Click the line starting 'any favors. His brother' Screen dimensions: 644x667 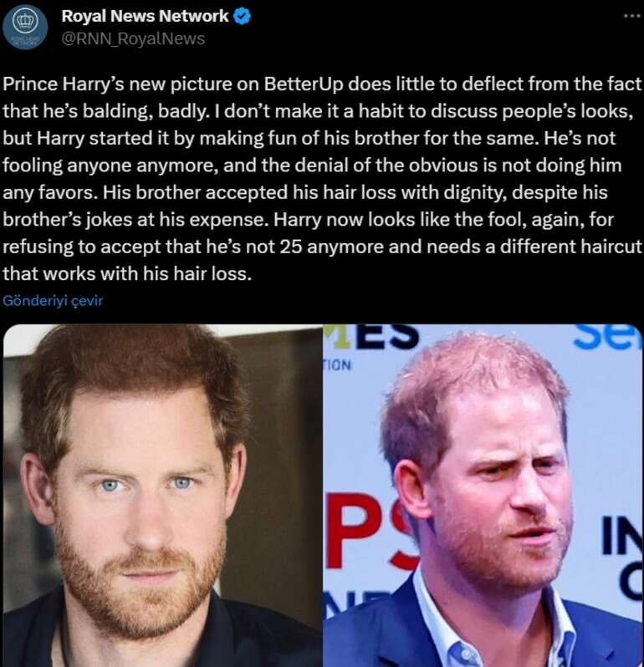click(x=304, y=193)
